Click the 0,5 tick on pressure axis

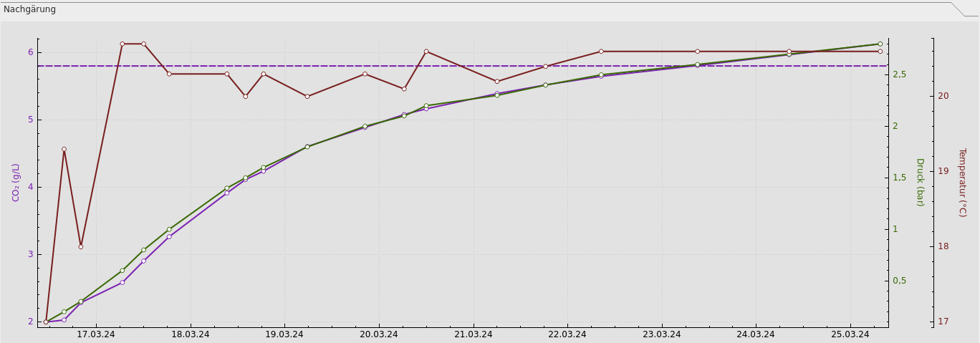899,281
